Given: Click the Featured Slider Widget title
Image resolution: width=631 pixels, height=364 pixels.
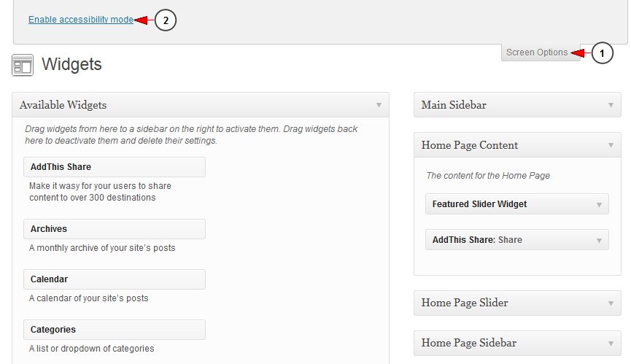Looking at the screenshot, I should 479,204.
